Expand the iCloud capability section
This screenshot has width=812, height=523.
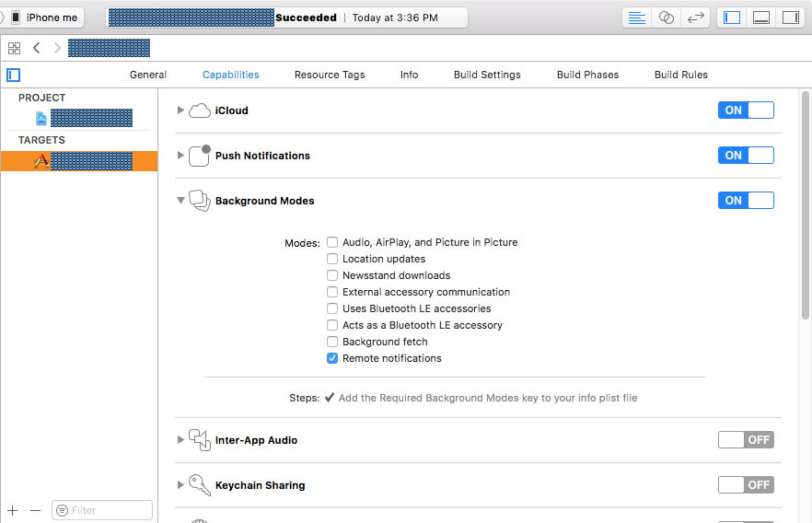pos(180,110)
